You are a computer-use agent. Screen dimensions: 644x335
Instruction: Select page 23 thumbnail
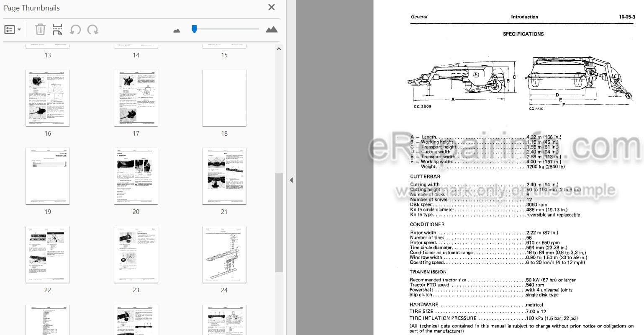(x=136, y=254)
